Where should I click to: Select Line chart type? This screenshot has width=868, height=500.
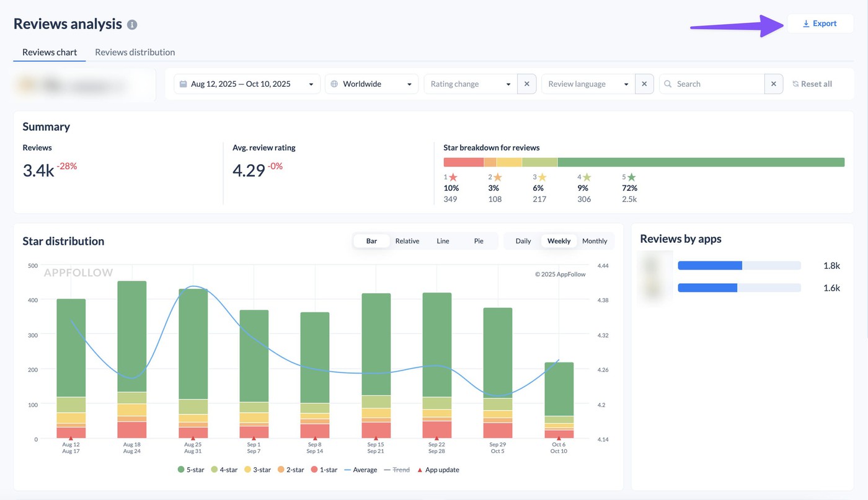pyautogui.click(x=443, y=241)
